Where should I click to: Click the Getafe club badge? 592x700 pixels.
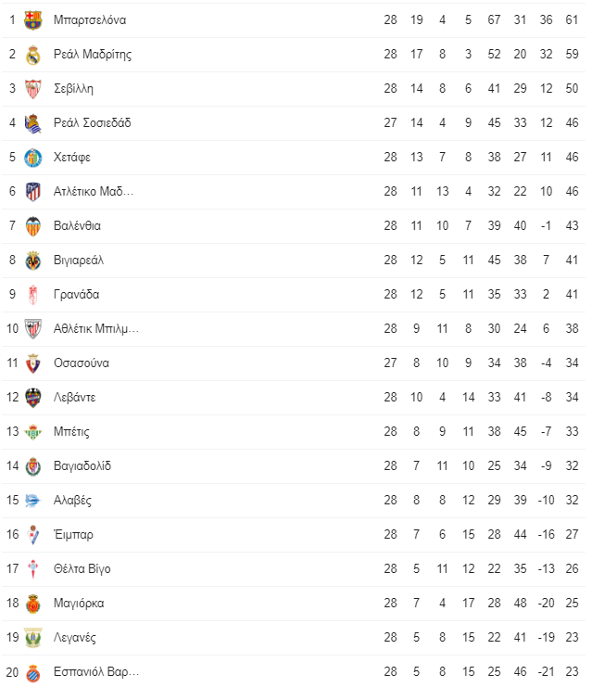(33, 158)
